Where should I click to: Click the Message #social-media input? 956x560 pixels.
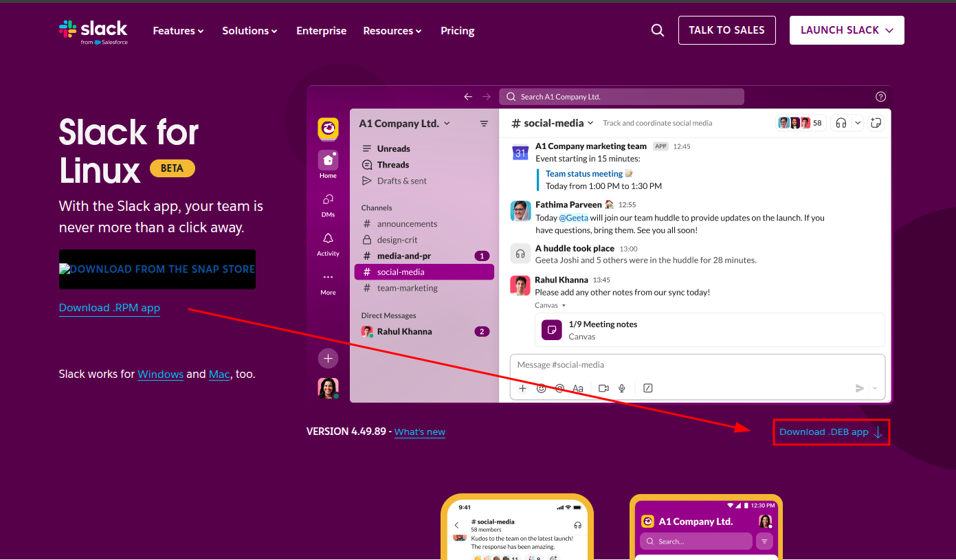[697, 365]
